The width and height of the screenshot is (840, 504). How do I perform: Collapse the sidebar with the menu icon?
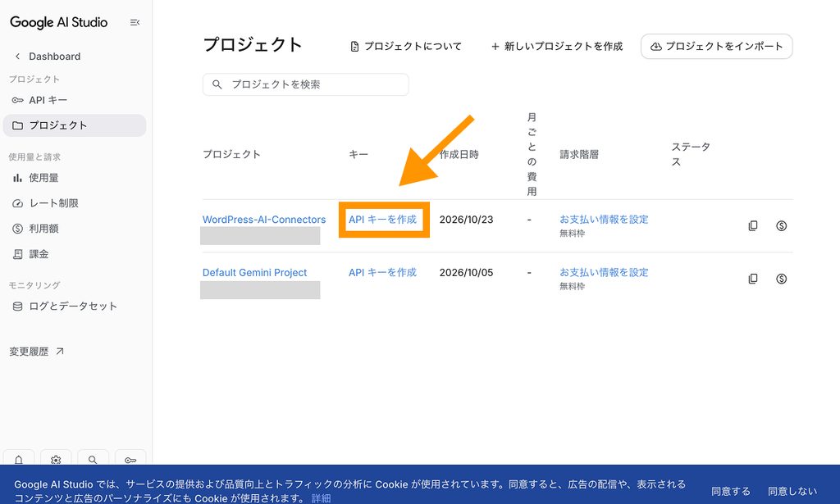(135, 22)
